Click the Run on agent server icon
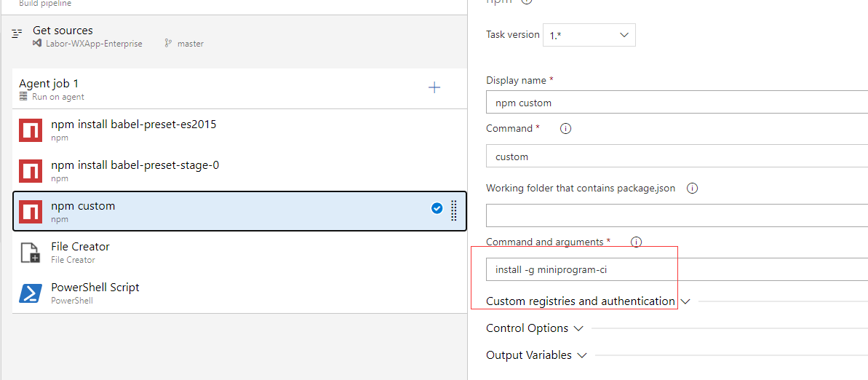Screen dimensions: 868x380 pos(23,96)
